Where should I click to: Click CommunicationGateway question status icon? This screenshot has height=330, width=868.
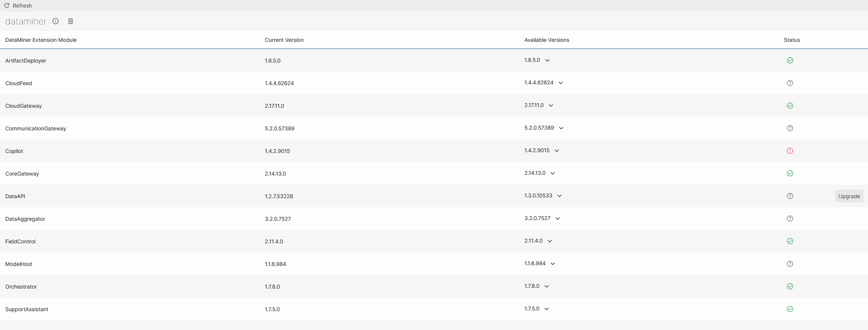[790, 128]
